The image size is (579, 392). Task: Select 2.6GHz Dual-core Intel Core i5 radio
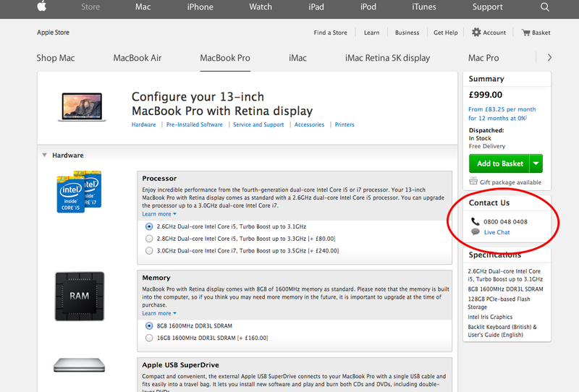(149, 226)
